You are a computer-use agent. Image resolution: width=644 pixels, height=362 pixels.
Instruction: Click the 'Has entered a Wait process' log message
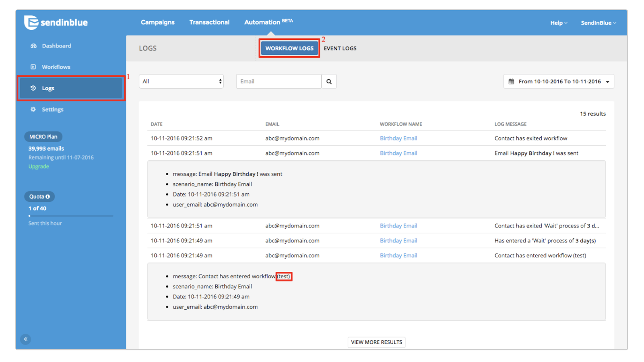545,241
